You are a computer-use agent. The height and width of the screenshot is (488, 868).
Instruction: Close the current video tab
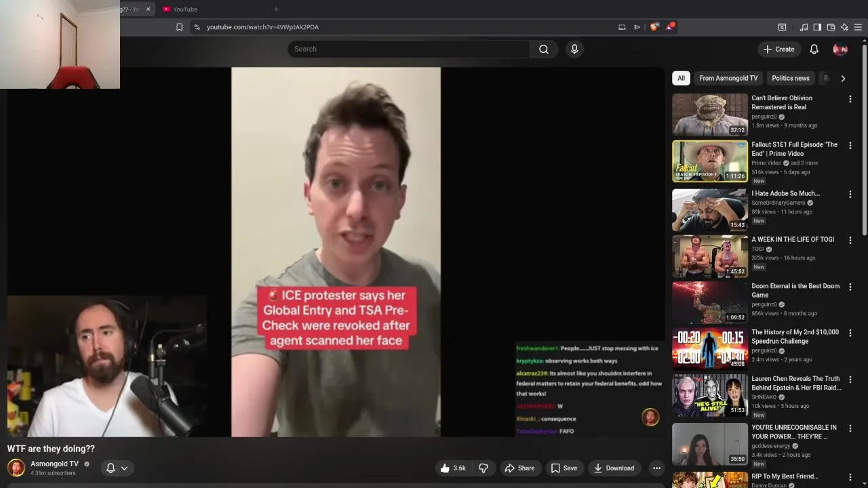point(148,9)
